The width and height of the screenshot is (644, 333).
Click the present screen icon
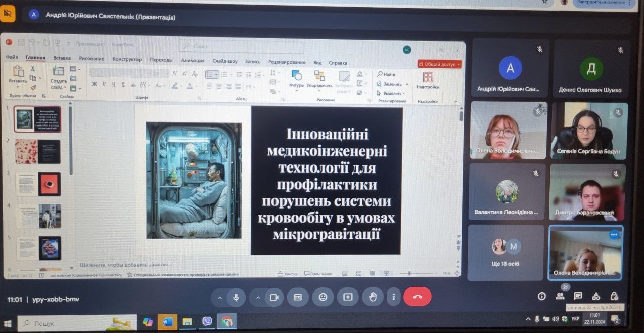[x=348, y=297]
